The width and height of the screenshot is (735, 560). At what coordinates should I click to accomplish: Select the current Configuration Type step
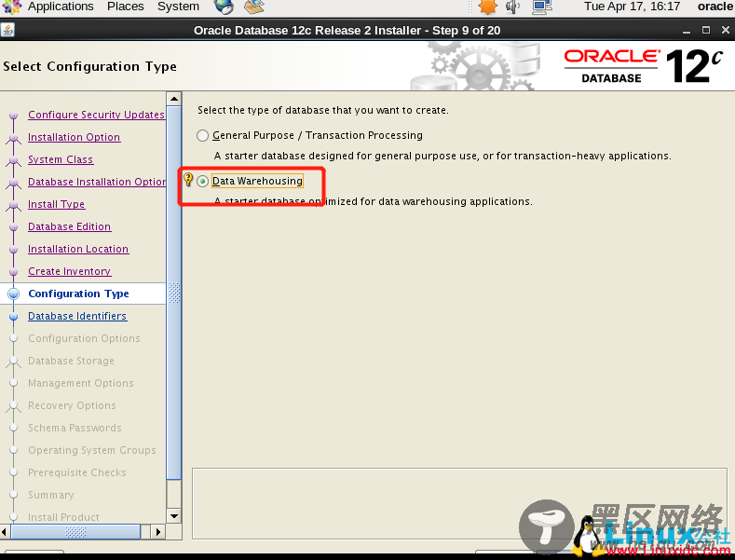(78, 294)
